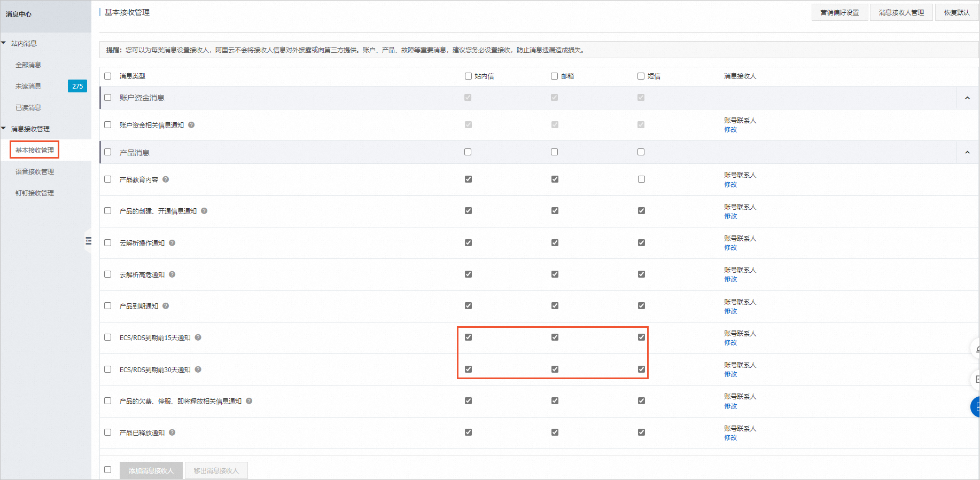Select the row checkbox for 账户资金消息
This screenshot has height=480, width=980.
pyautogui.click(x=108, y=98)
